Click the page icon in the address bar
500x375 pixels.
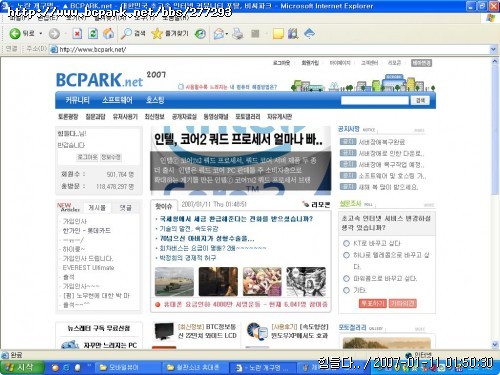point(53,49)
